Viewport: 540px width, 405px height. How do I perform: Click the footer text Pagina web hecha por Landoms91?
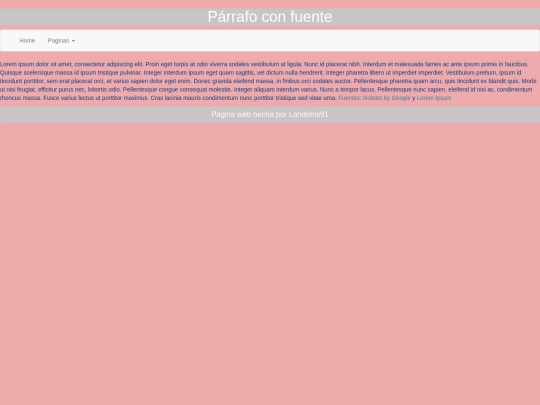(270, 114)
